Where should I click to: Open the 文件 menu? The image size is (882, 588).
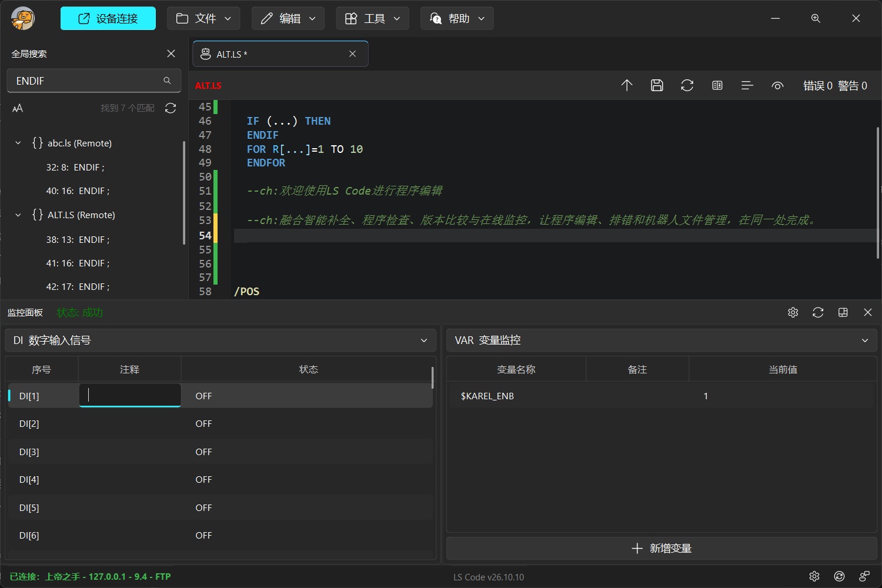pyautogui.click(x=203, y=18)
